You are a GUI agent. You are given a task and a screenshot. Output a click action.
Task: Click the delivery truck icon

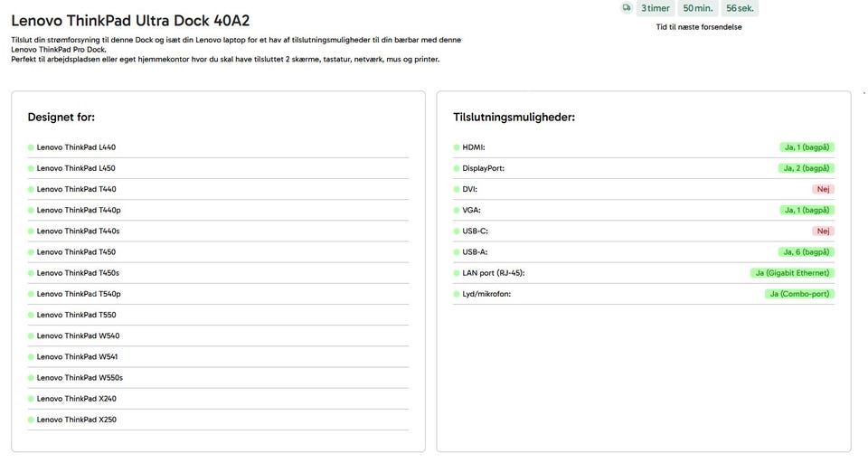(626, 8)
